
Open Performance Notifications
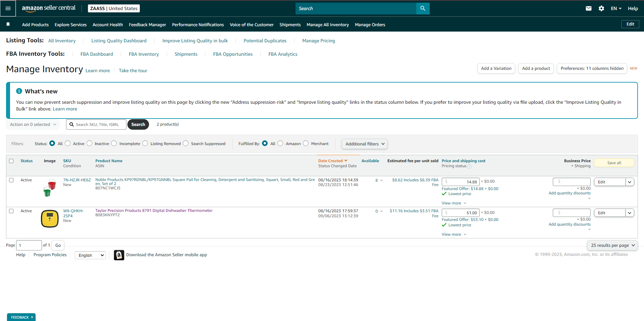[198, 25]
